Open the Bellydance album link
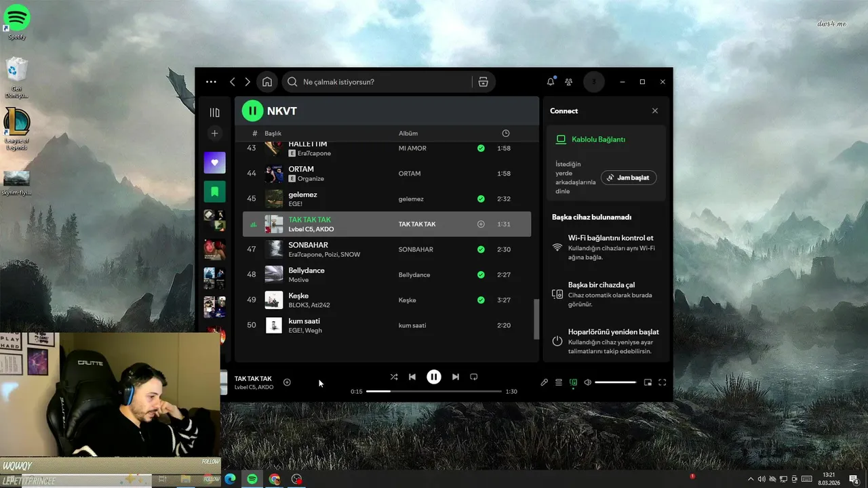Viewport: 868px width, 488px height. 414,275
